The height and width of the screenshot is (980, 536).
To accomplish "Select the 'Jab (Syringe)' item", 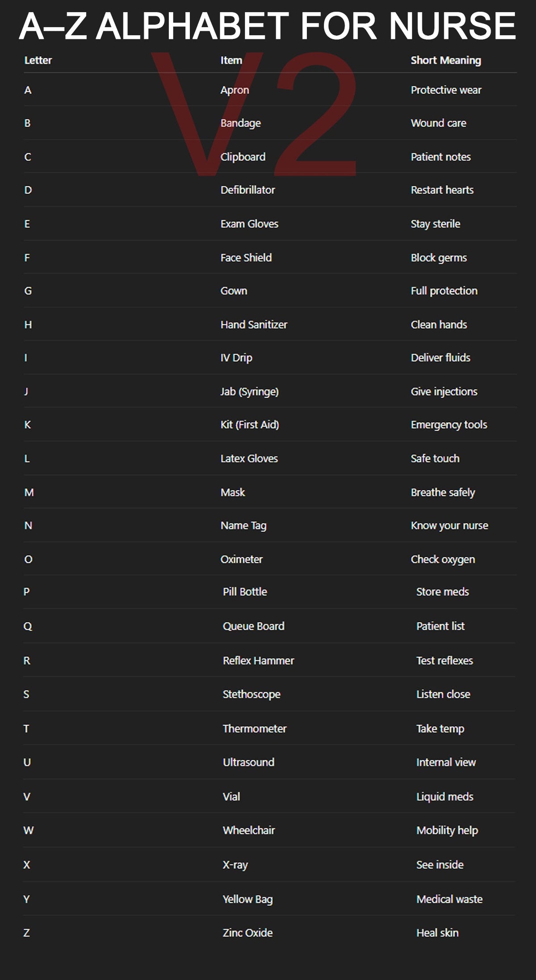I will pos(249,391).
